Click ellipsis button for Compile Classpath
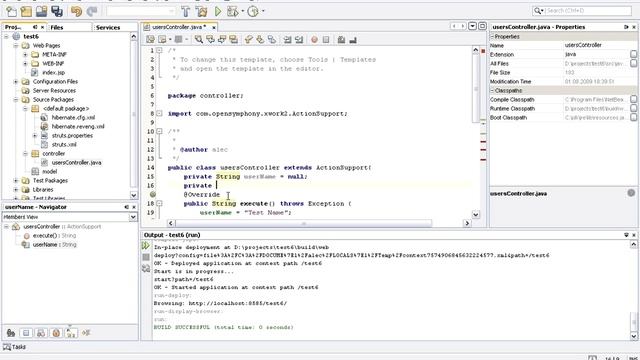 pyautogui.click(x=633, y=99)
